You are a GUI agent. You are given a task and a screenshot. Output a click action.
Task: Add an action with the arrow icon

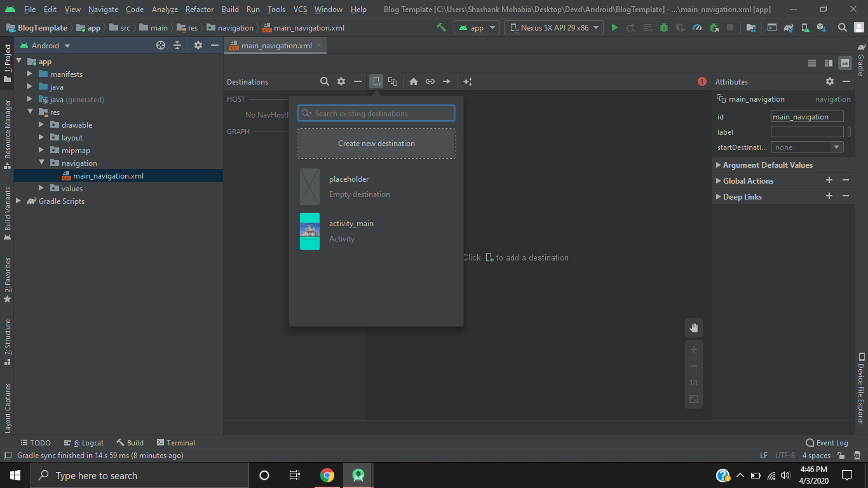(x=446, y=81)
